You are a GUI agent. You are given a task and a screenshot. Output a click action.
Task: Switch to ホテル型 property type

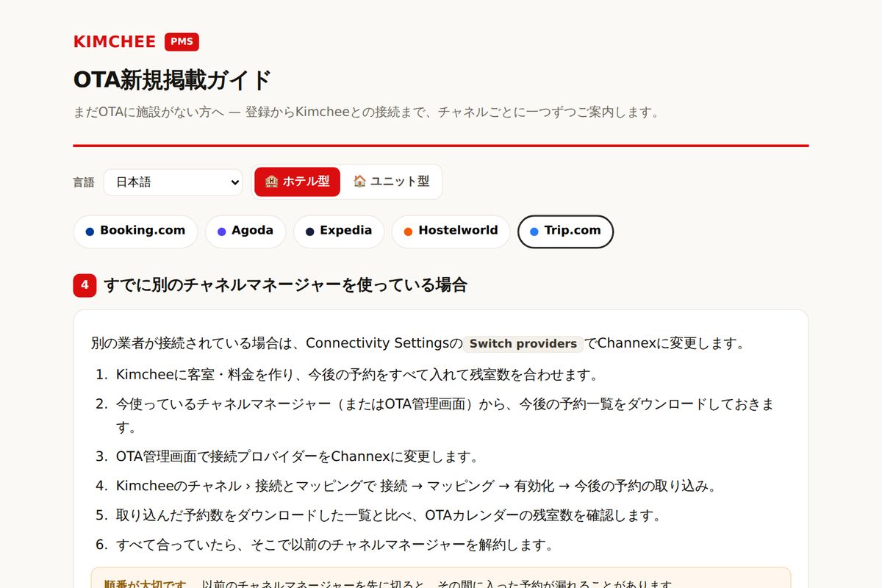tap(297, 182)
